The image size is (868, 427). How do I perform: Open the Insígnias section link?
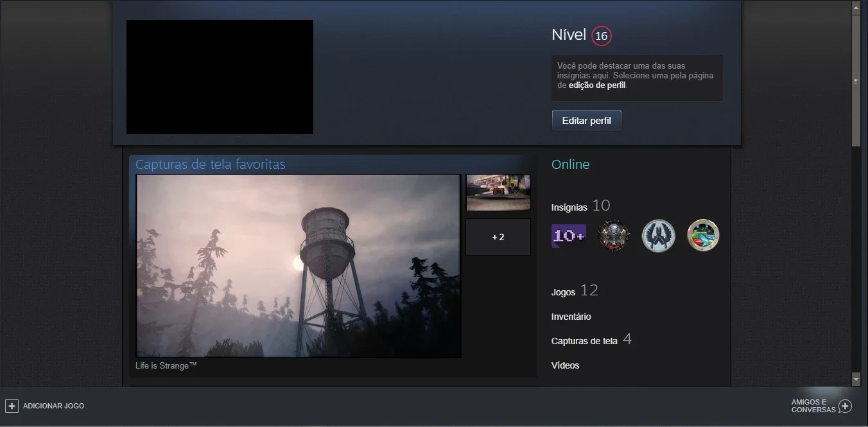pos(569,207)
